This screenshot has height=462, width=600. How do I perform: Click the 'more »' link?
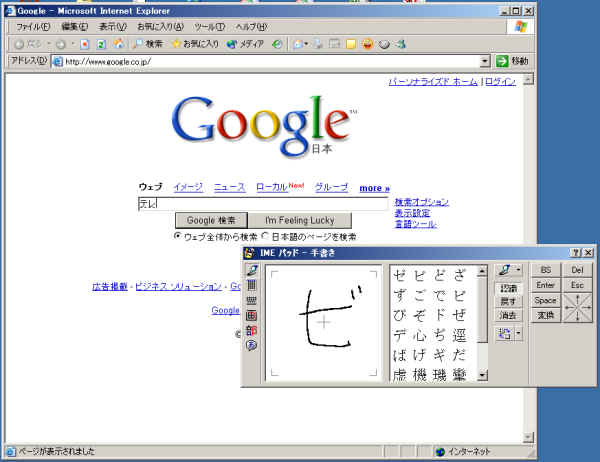pyautogui.click(x=375, y=188)
